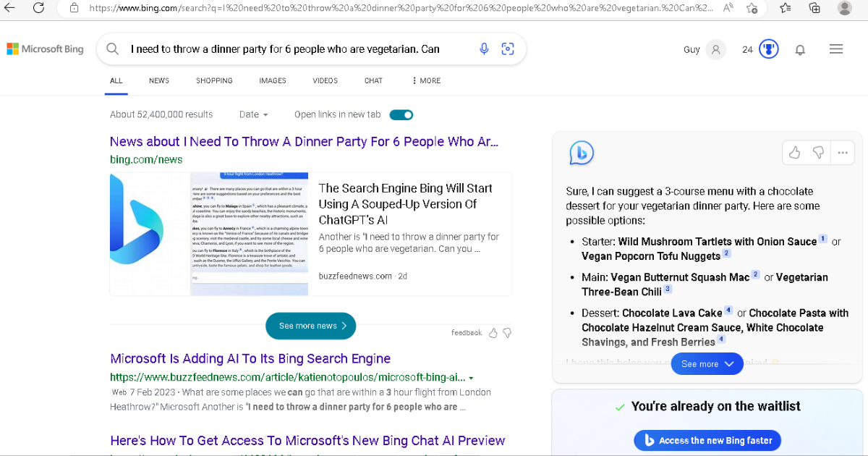This screenshot has width=868, height=456.
Task: Give a thumbs up on the chat answer
Action: click(794, 153)
